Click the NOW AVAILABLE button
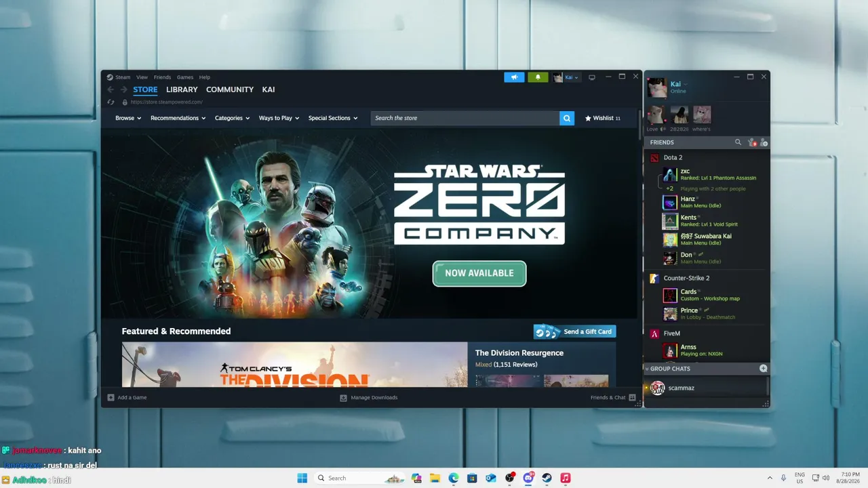868x488 pixels. (x=479, y=273)
